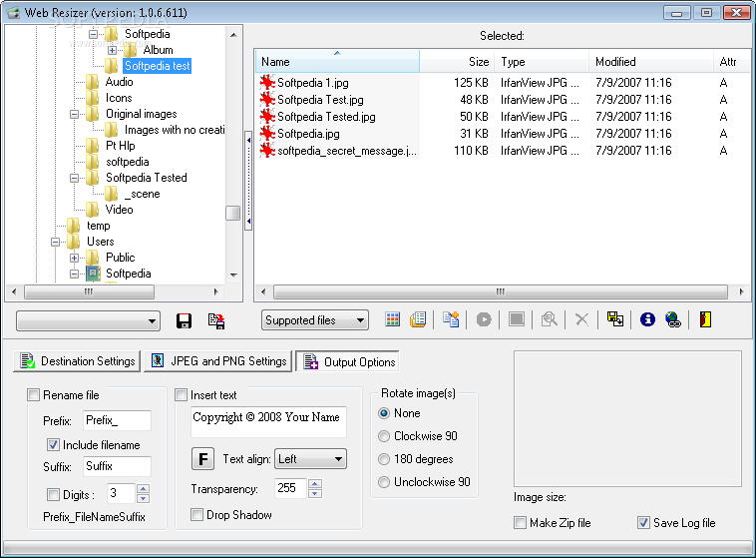Click the folder tree vertical scrollbar thumb
Image resolution: width=756 pixels, height=558 pixels.
point(232,213)
